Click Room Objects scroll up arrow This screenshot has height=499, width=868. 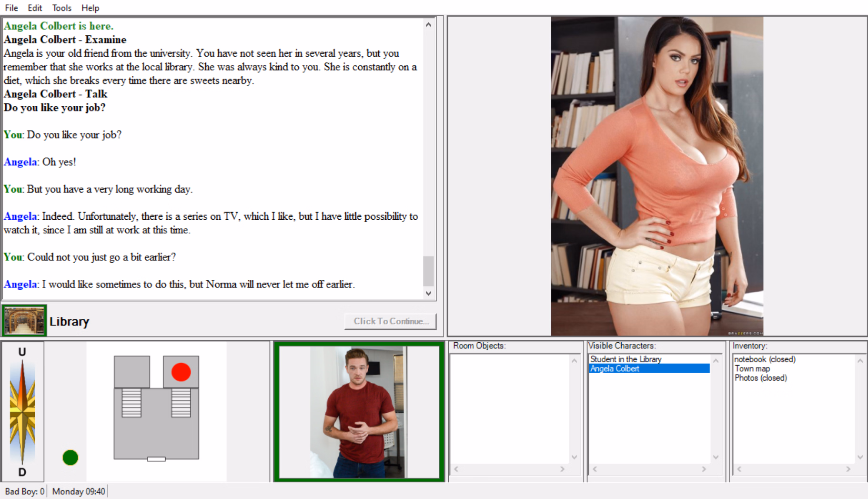pos(575,361)
